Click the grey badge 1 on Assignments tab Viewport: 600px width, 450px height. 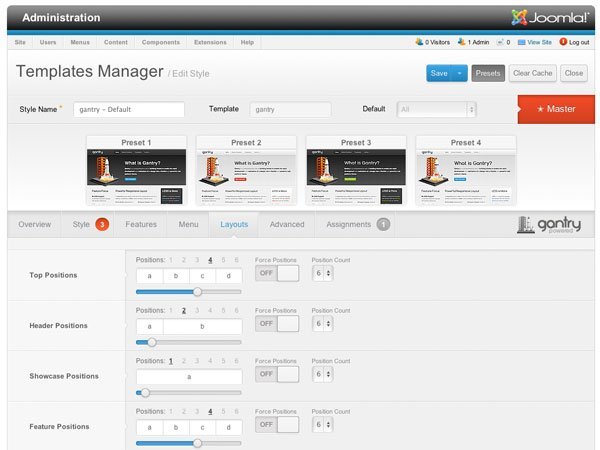pos(383,225)
